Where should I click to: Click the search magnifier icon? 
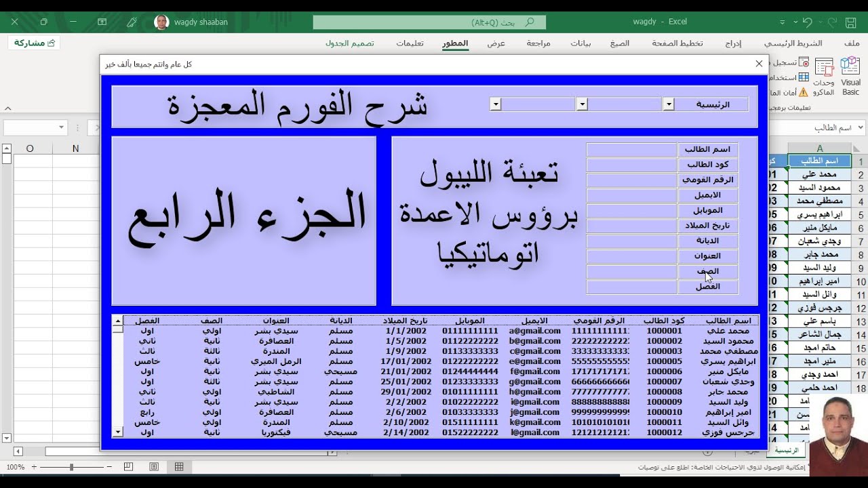click(x=530, y=22)
